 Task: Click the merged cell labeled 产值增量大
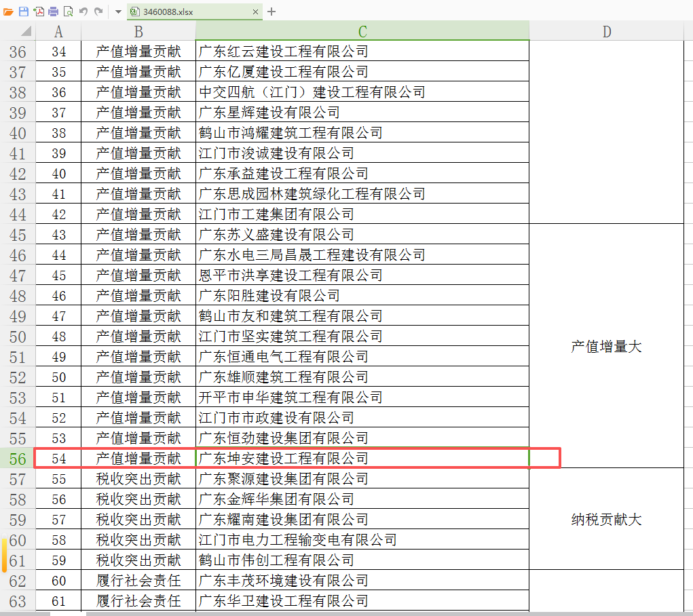click(606, 346)
